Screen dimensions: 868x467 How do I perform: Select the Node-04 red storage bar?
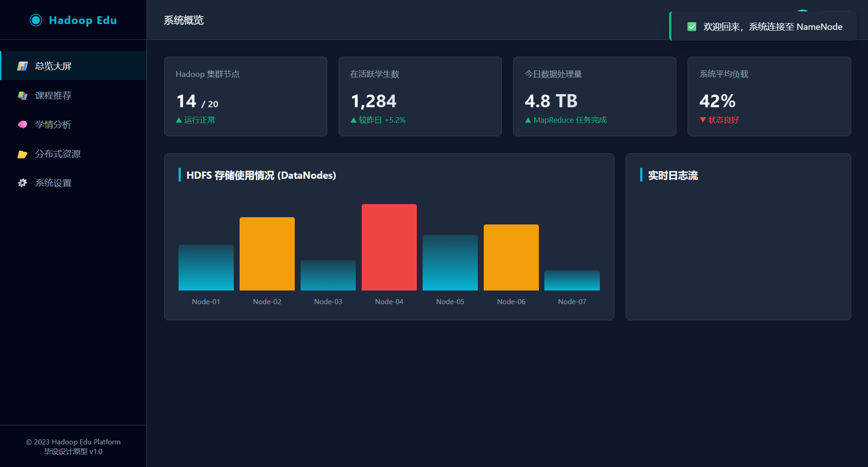389,247
